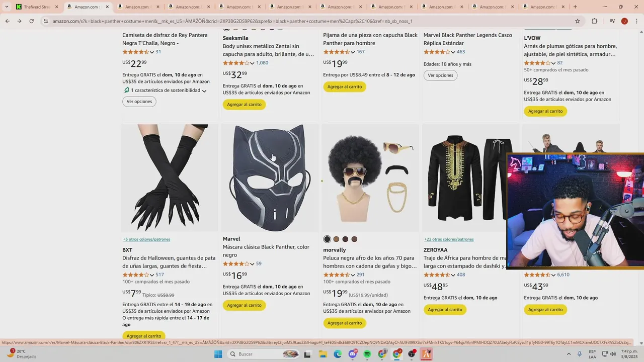
Task: Open Discord from the taskbar
Action: [x=352, y=354]
